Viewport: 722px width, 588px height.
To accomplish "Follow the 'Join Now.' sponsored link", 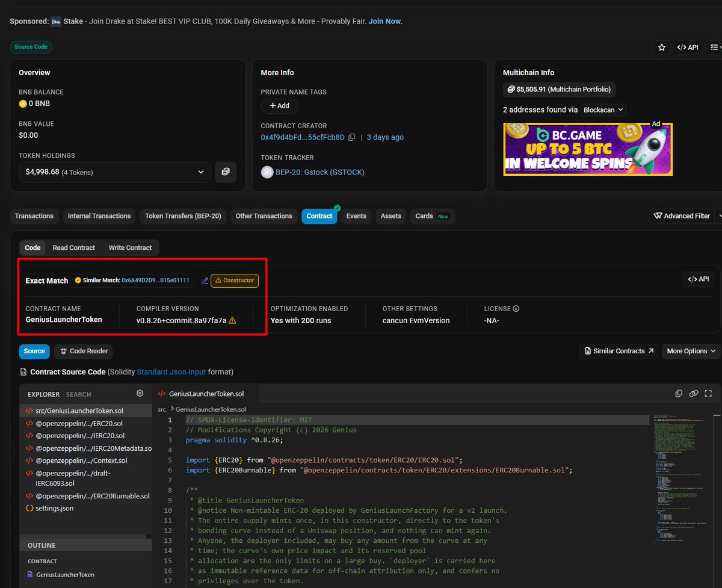I will click(x=386, y=22).
